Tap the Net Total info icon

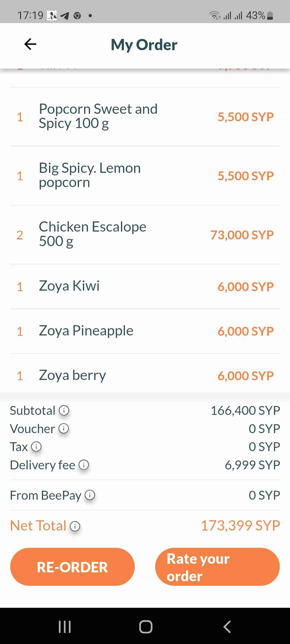tap(75, 526)
